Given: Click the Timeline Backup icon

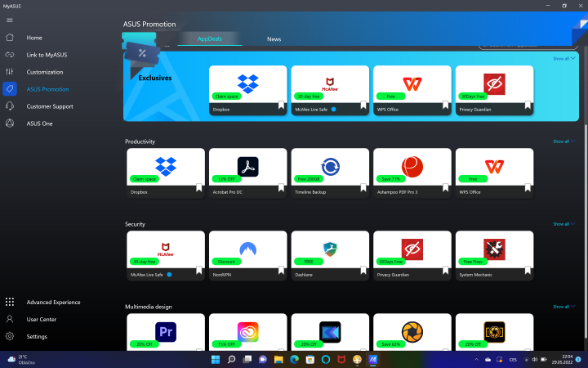Looking at the screenshot, I should 330,166.
